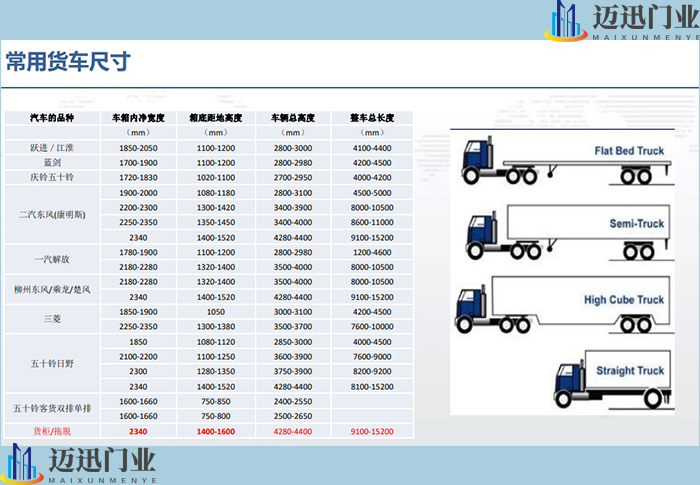Click the red 1400-1600 cell
700x485 pixels.
pos(216,431)
